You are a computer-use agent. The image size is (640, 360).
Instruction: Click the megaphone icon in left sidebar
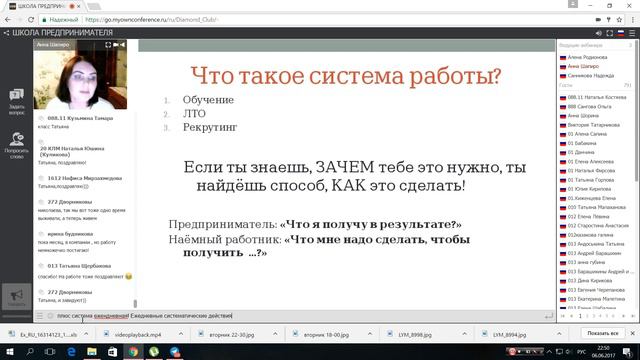tap(16, 296)
